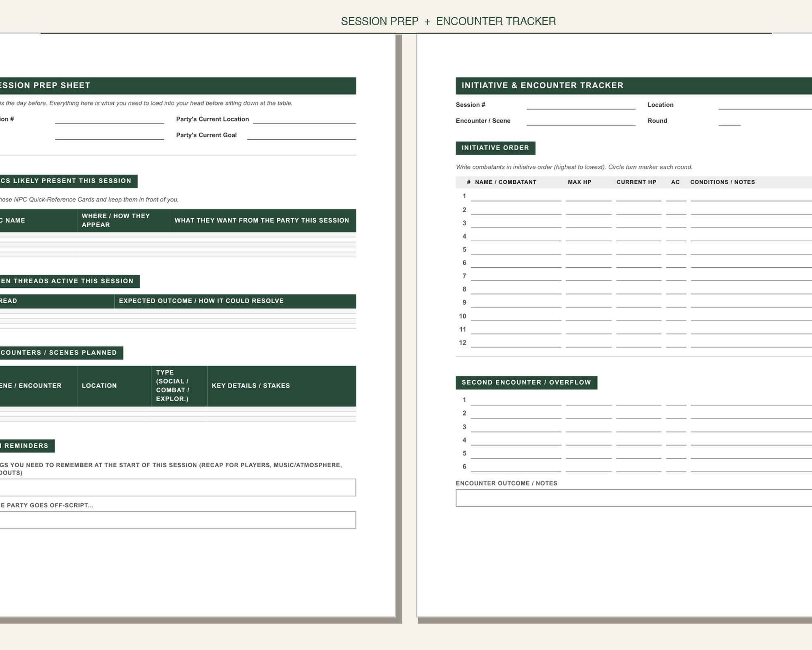Screen dimensions: 812x650
Task: Click the initiative order instruction text
Action: point(574,167)
